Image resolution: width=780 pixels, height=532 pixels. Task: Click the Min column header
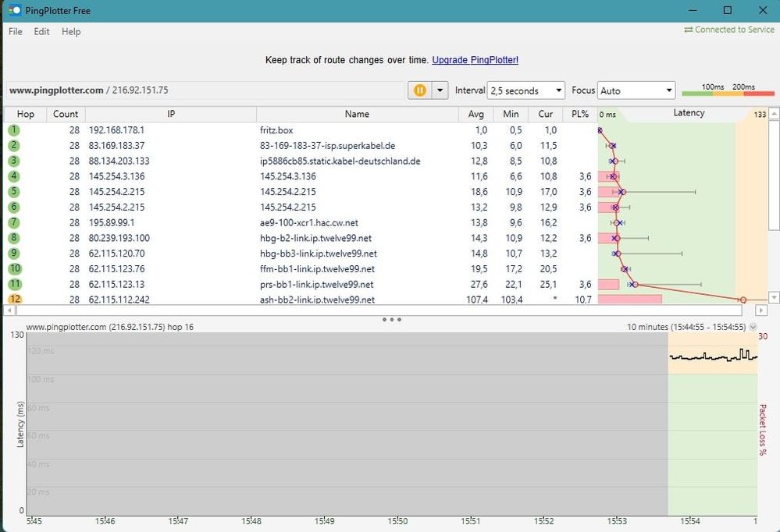pos(511,114)
